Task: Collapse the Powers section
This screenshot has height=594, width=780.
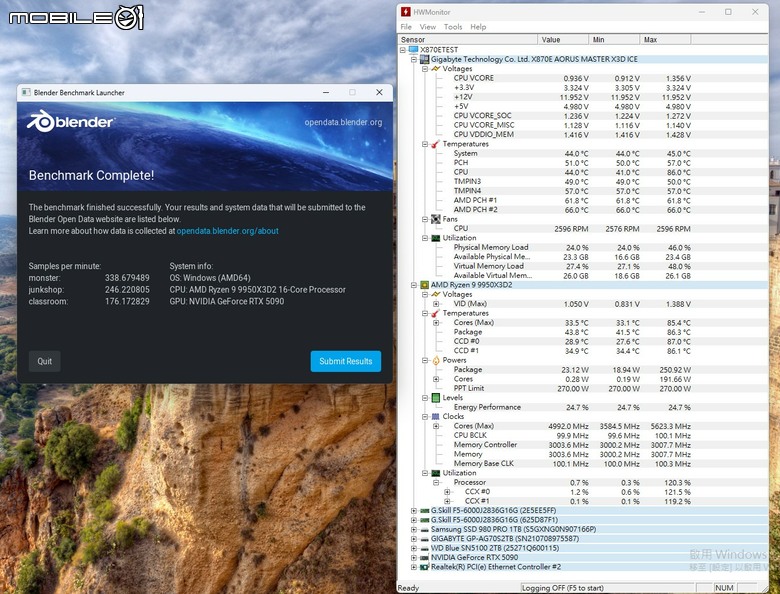Action: click(x=425, y=360)
